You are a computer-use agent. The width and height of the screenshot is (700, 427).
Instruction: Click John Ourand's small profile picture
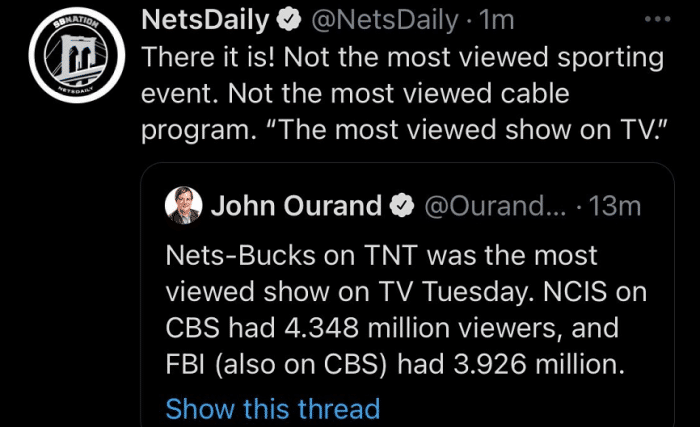(186, 206)
